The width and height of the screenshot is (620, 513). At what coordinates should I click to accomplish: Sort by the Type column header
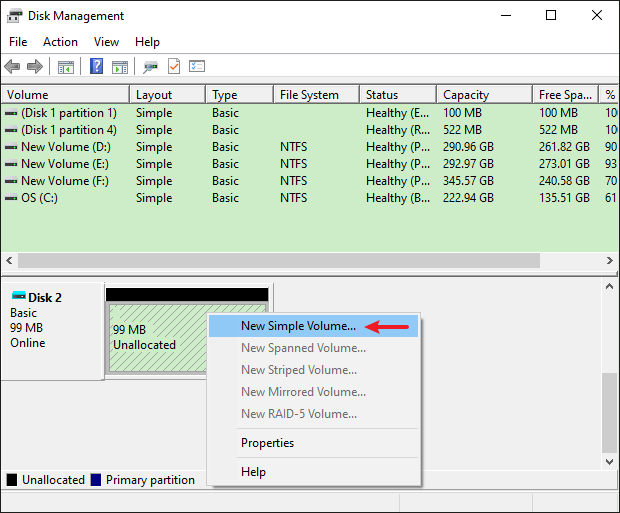240,95
